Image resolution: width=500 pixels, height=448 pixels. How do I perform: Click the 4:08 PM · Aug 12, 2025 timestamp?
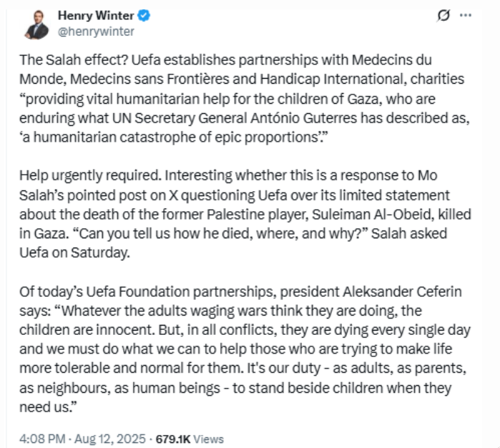[82, 439]
